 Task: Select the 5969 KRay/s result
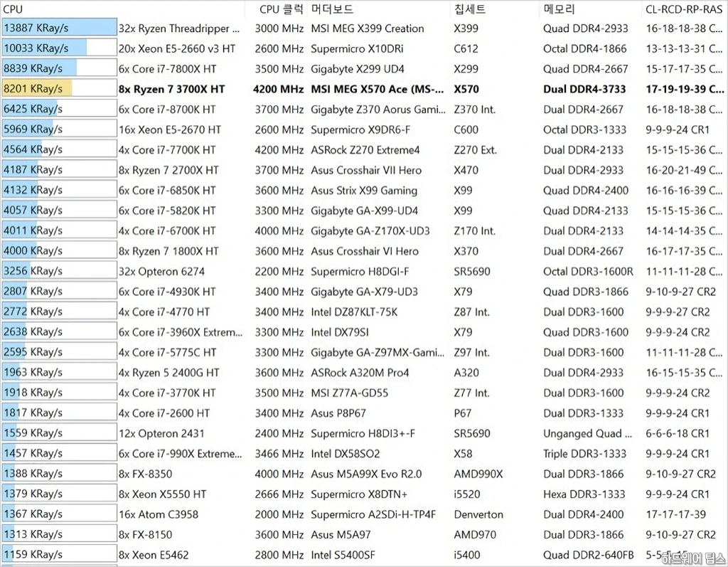click(x=60, y=129)
